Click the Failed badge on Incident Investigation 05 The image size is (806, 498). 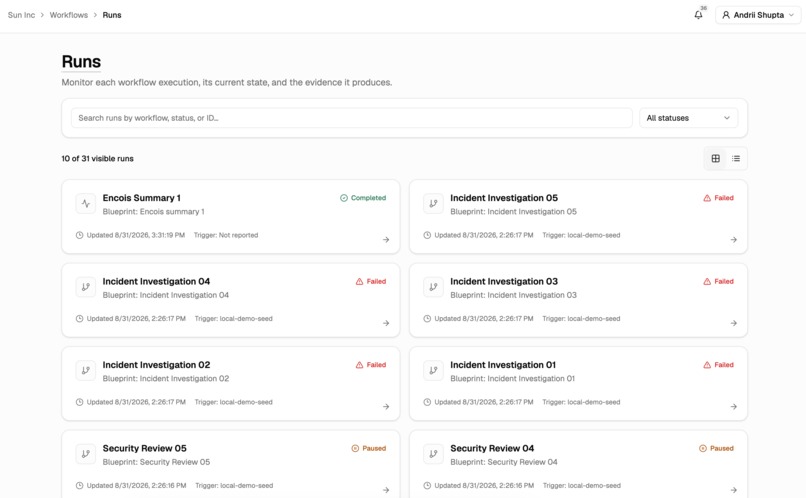tap(719, 198)
